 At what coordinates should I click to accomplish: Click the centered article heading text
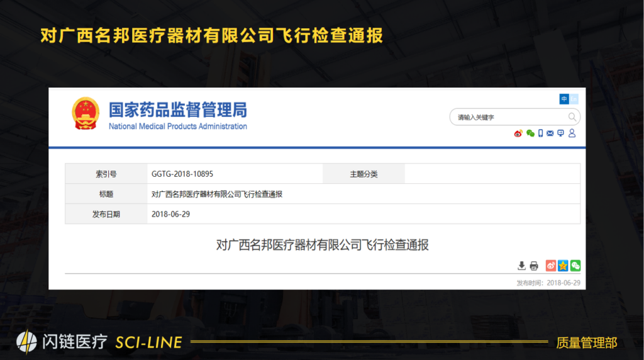click(x=323, y=245)
